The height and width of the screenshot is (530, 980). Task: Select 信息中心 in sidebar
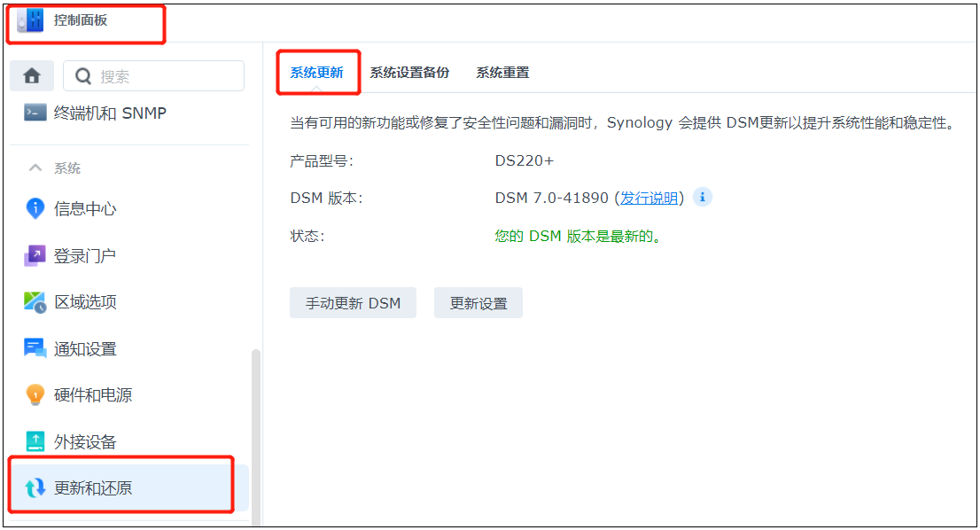[129, 209]
